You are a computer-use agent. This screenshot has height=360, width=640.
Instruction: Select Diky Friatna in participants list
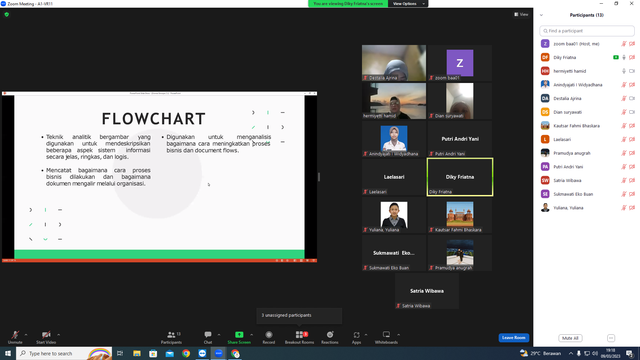(x=587, y=58)
